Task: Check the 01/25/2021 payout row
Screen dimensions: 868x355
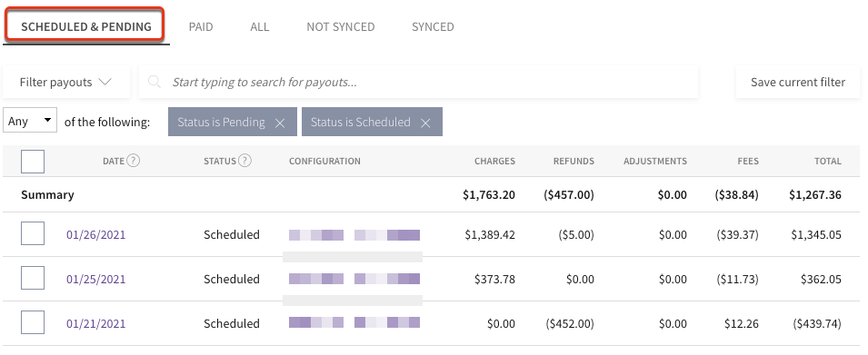Action: [33, 278]
